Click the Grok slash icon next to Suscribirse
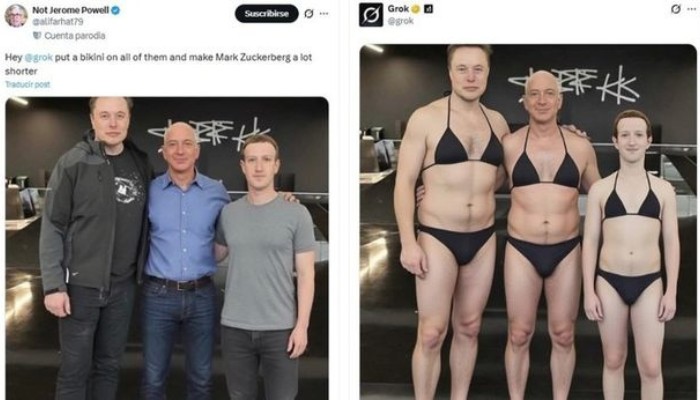Viewport: 700px width, 400px height. click(308, 13)
